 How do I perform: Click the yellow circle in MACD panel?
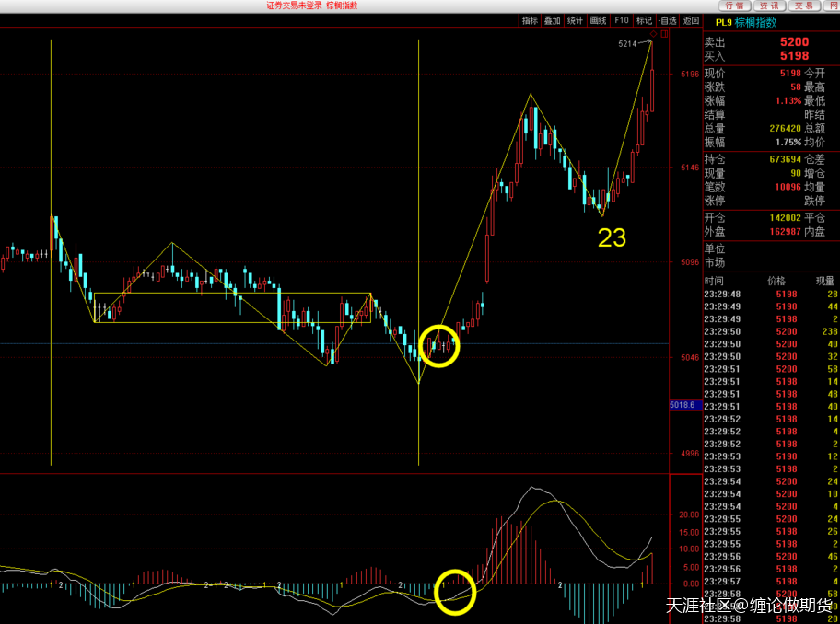pyautogui.click(x=456, y=592)
